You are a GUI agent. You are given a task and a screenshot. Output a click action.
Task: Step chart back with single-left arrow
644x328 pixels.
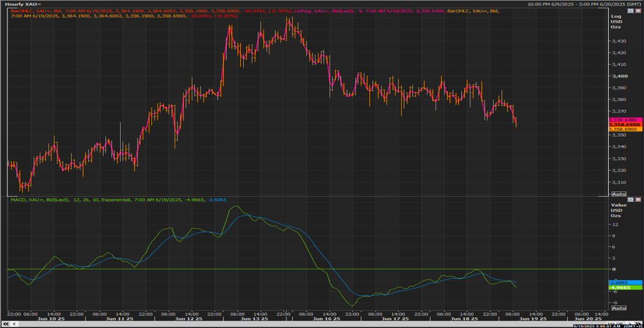[x=14, y=324]
